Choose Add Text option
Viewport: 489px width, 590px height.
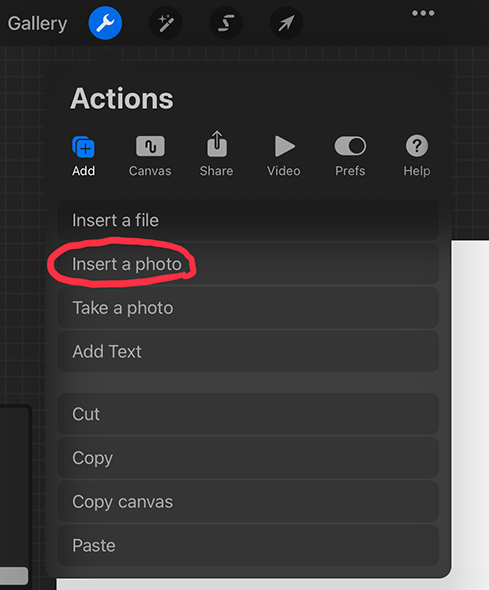[248, 351]
